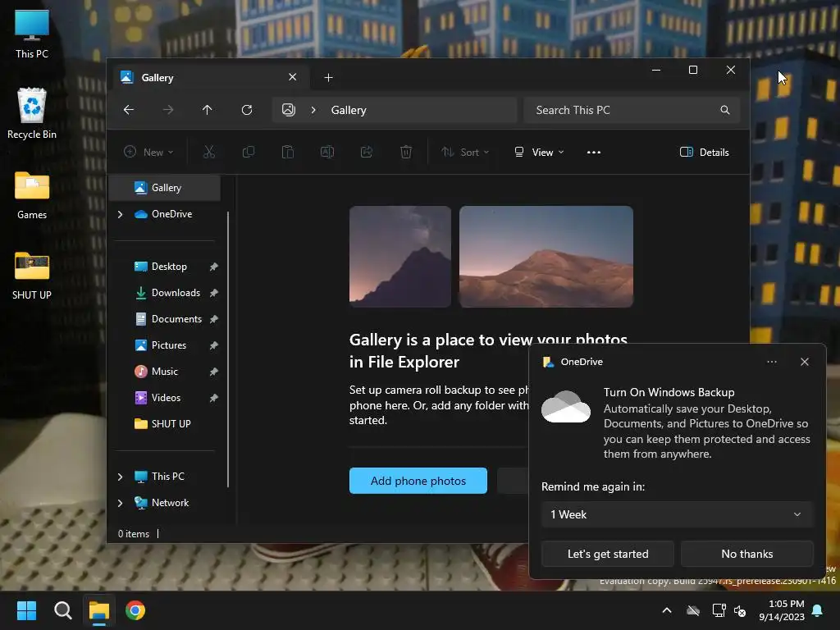Expand the OneDrive tree node
The width and height of the screenshot is (840, 630).
(x=120, y=214)
